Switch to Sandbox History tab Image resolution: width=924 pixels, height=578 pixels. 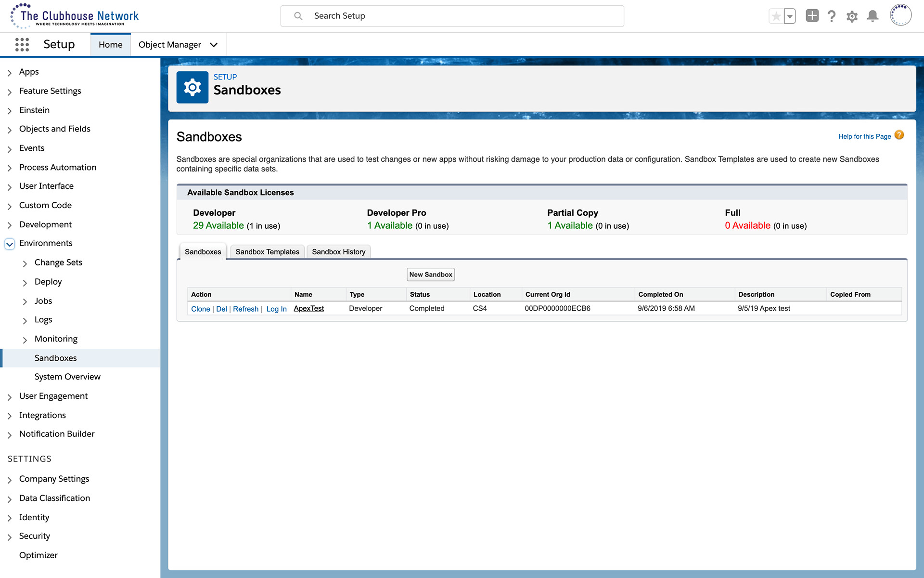[338, 252]
